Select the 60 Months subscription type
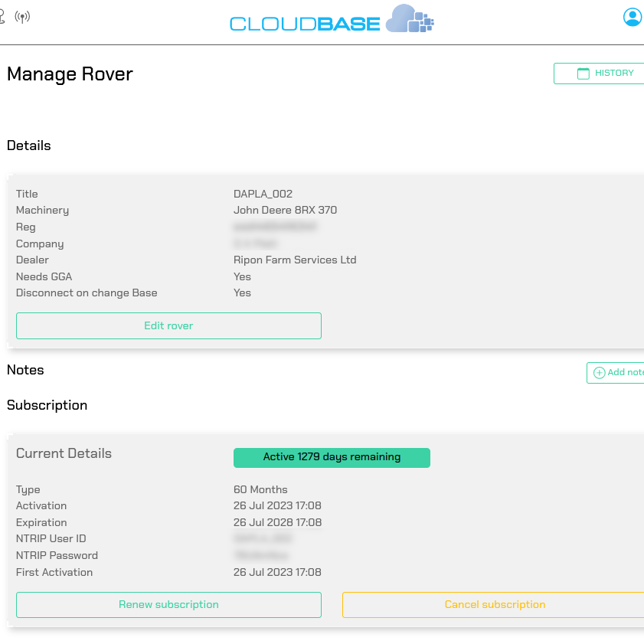644x644 pixels. pos(260,489)
